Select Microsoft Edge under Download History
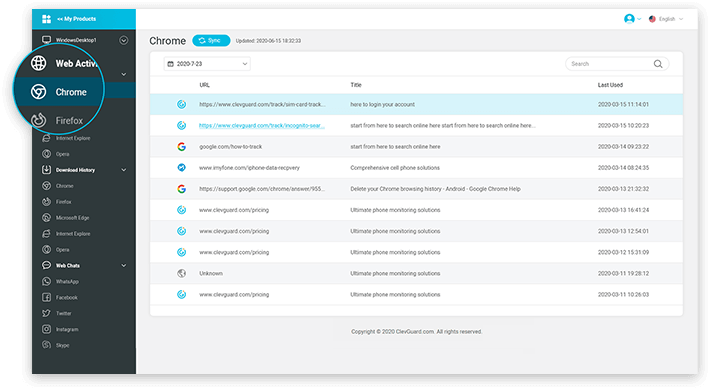Image resolution: width=710 pixels, height=389 pixels. coord(72,218)
